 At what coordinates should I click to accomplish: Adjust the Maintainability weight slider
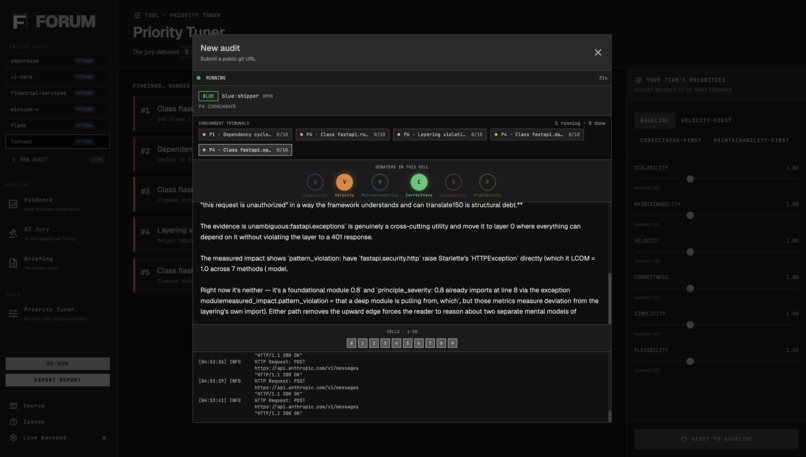pos(690,215)
